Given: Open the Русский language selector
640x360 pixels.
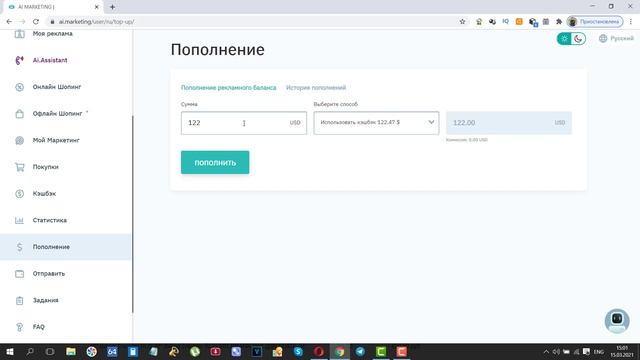Looking at the screenshot, I should pos(616,38).
